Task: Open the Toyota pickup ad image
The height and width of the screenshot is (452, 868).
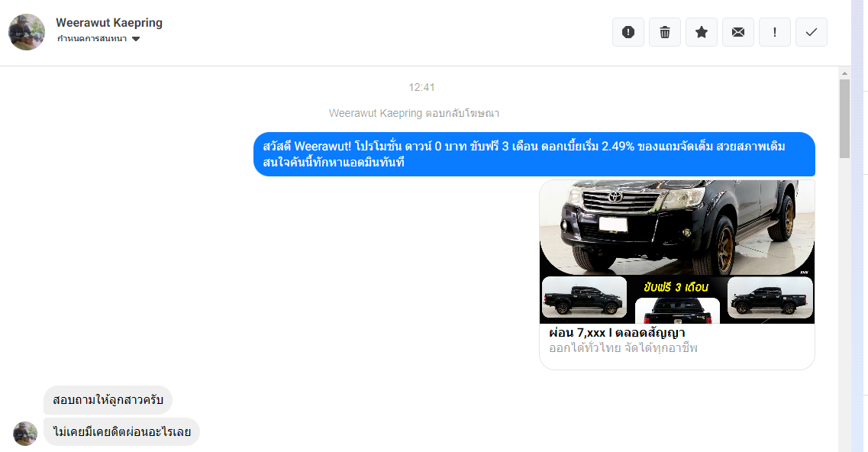Action: 677,251
